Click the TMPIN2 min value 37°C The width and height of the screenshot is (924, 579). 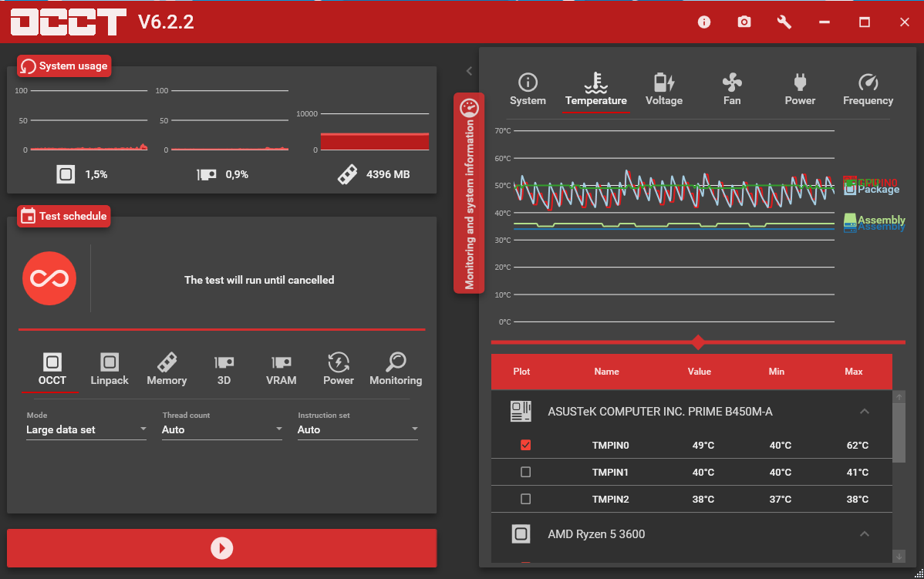[x=781, y=500]
